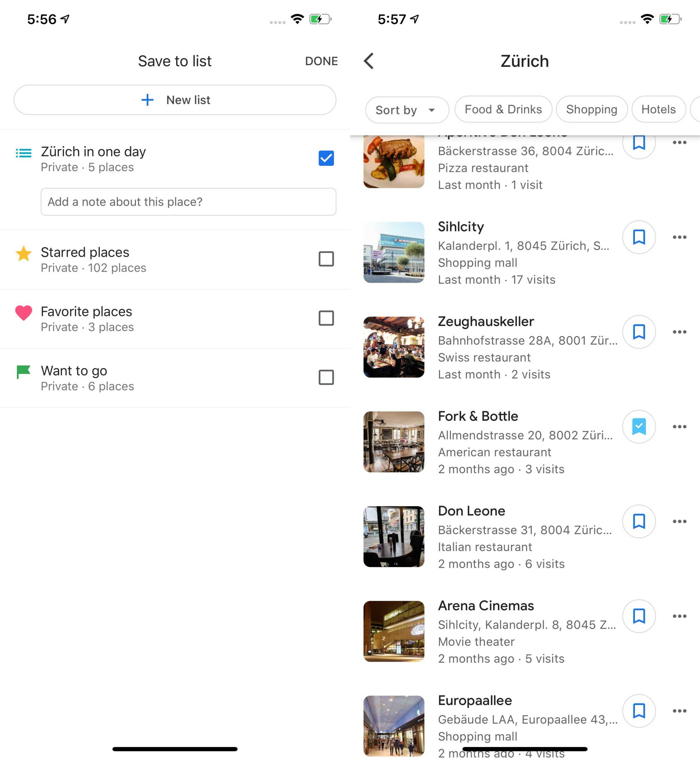700x758 pixels.
Task: Tap the back arrow icon on Zürich screen
Action: (370, 61)
